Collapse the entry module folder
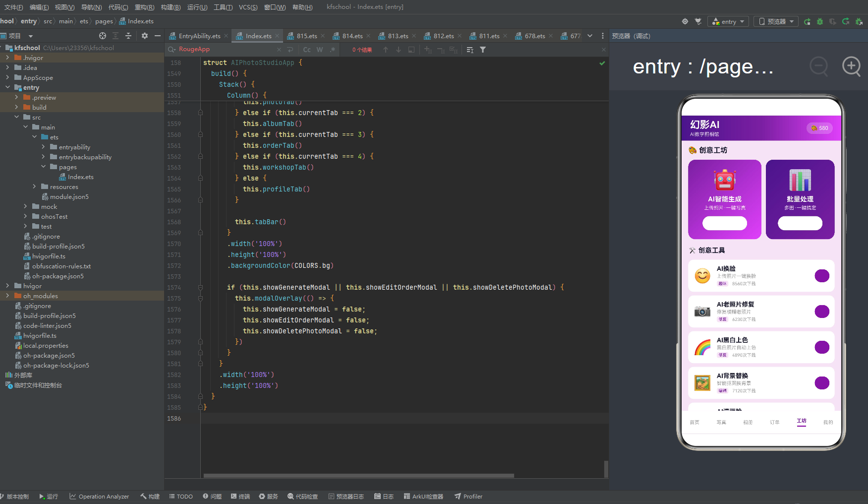Screen dimensions: 868x504 (7, 87)
